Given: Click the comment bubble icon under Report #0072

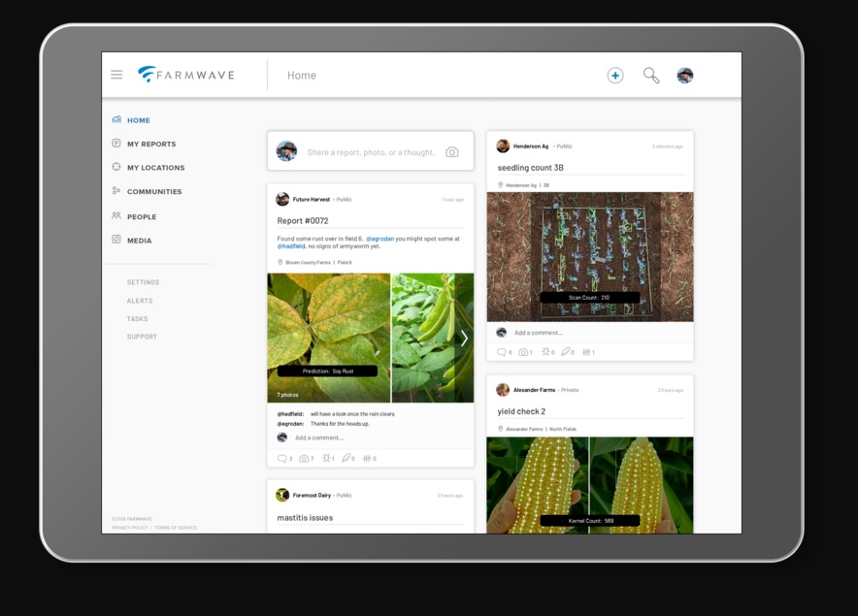Looking at the screenshot, I should pyautogui.click(x=281, y=458).
